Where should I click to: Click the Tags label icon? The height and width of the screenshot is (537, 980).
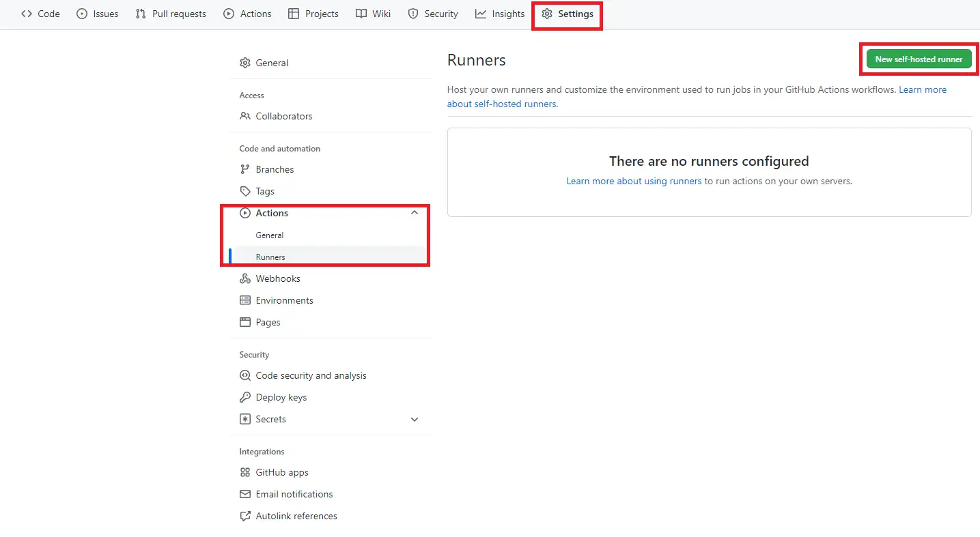245,191
